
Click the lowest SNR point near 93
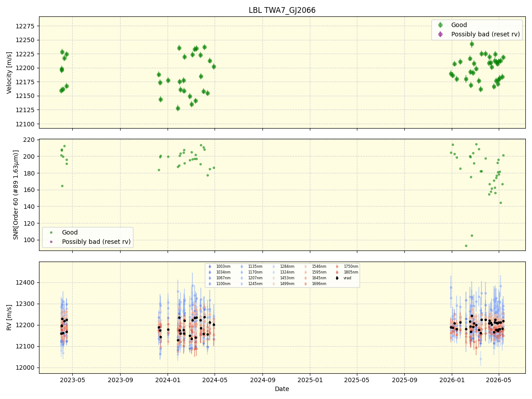[466, 246]
